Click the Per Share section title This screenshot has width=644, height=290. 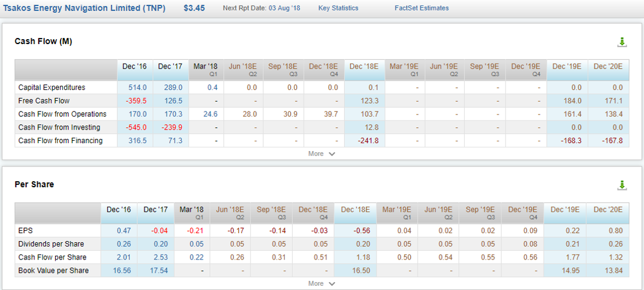click(34, 184)
